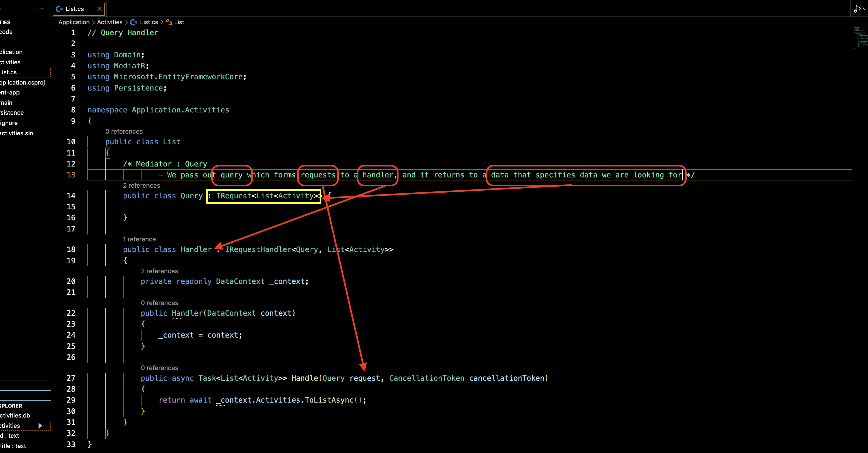Select the List.cs tab
Viewport: 868px width, 453px height.
click(75, 9)
